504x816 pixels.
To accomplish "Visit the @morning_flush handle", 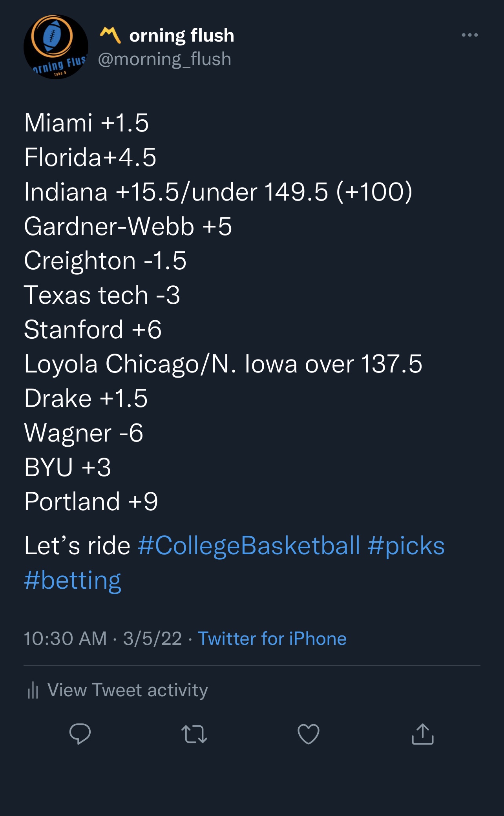I will click(164, 59).
